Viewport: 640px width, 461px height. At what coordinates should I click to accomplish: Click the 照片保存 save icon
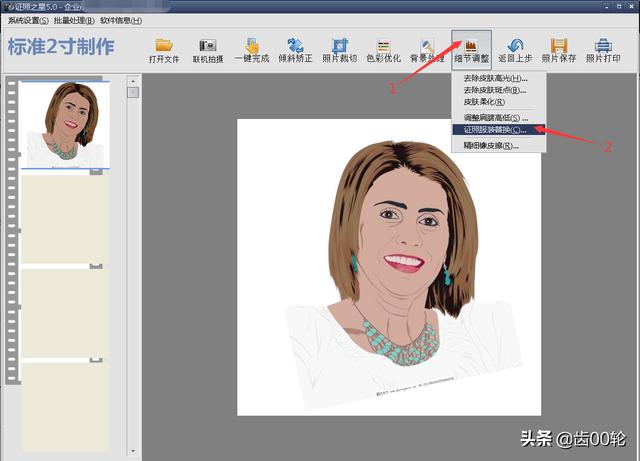pos(560,46)
